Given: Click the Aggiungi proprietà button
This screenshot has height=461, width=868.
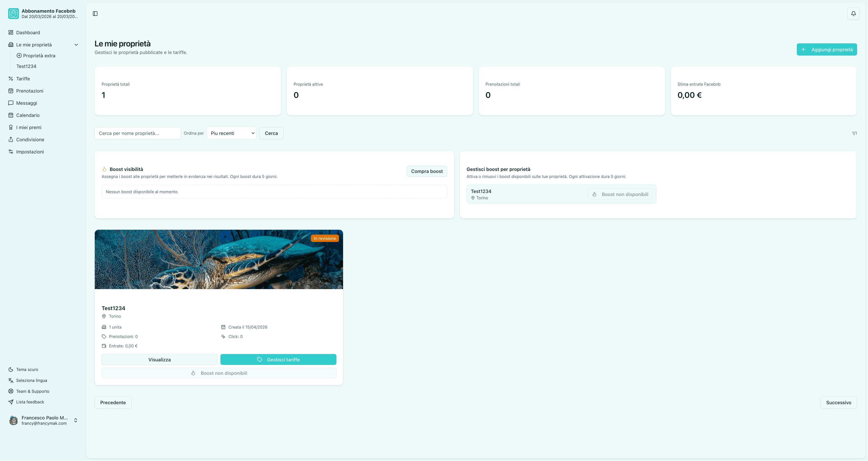Looking at the screenshot, I should coord(826,49).
